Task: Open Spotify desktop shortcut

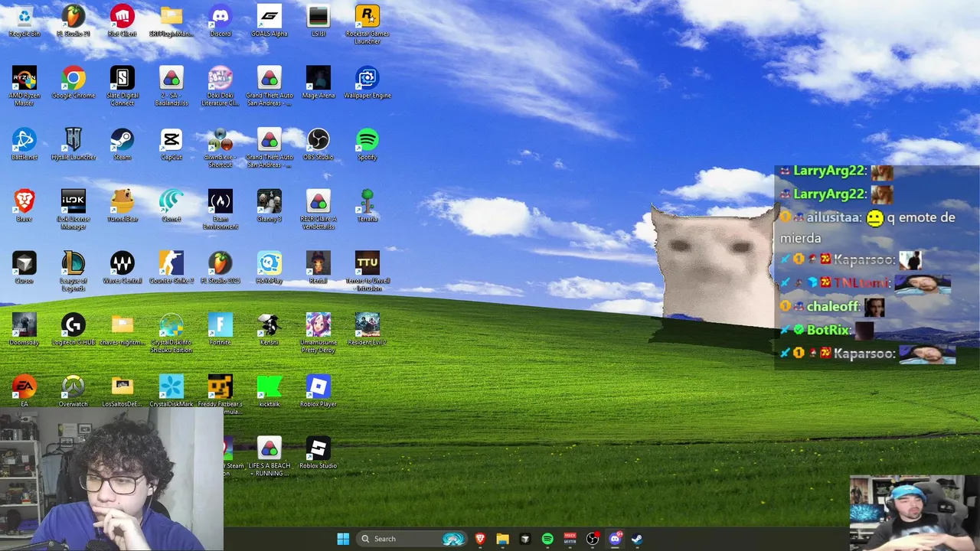Action: [367, 145]
